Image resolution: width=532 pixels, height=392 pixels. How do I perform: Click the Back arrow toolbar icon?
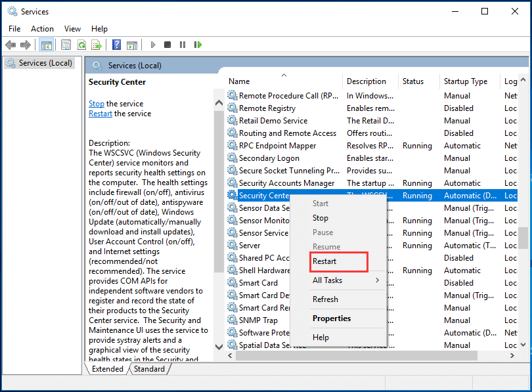tap(11, 45)
